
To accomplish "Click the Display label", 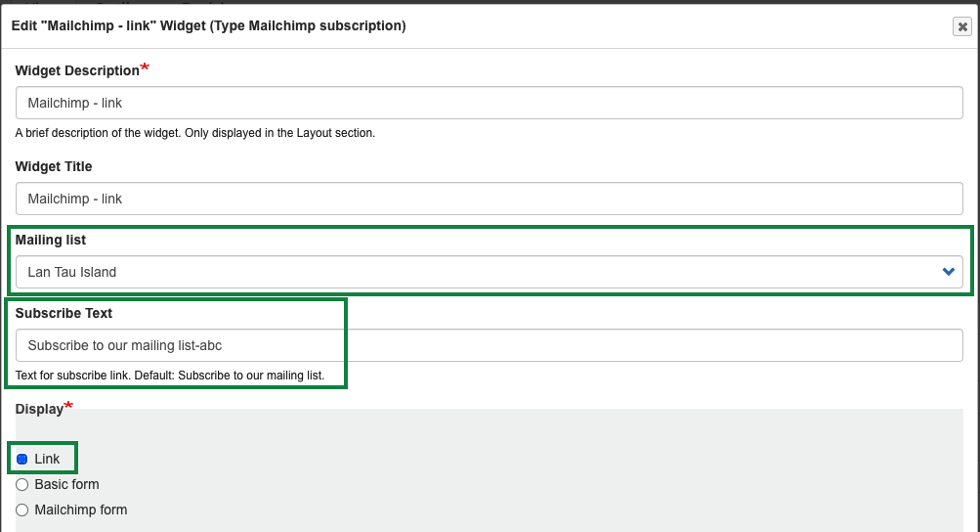I will [x=39, y=409].
